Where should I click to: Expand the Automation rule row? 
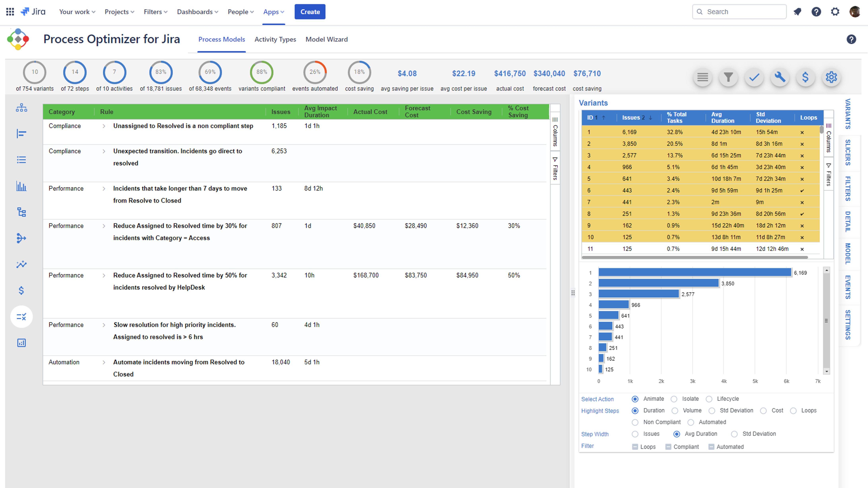[104, 362]
